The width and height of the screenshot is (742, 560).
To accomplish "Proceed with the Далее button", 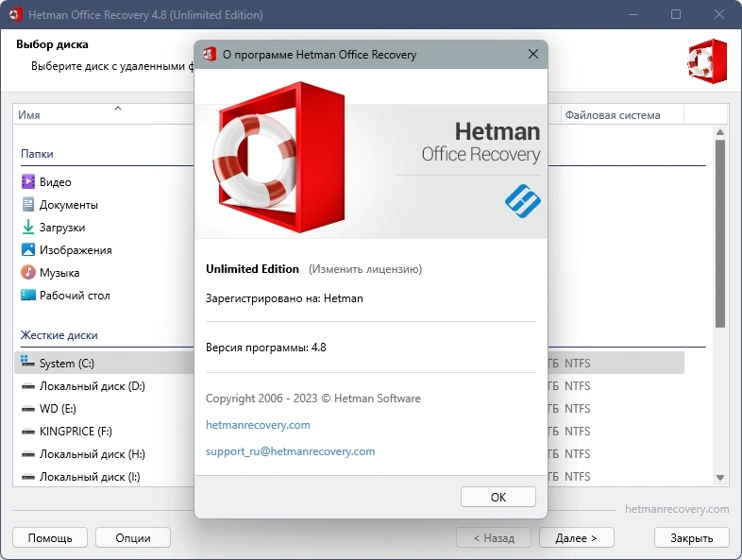I will tap(577, 537).
